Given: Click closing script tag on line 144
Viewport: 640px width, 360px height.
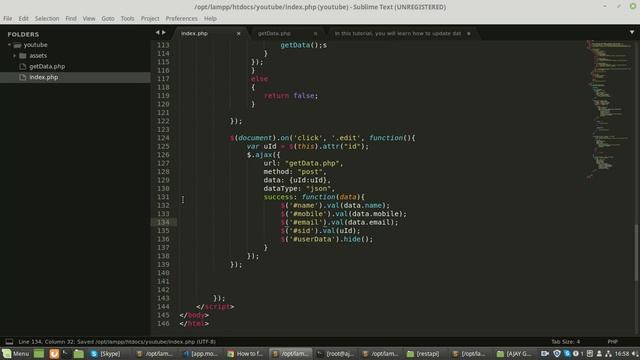Looking at the screenshot, I should pos(215,307).
